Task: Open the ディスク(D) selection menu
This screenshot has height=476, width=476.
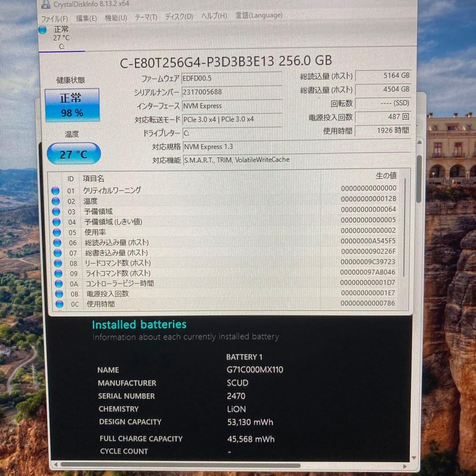Action: pos(178,15)
